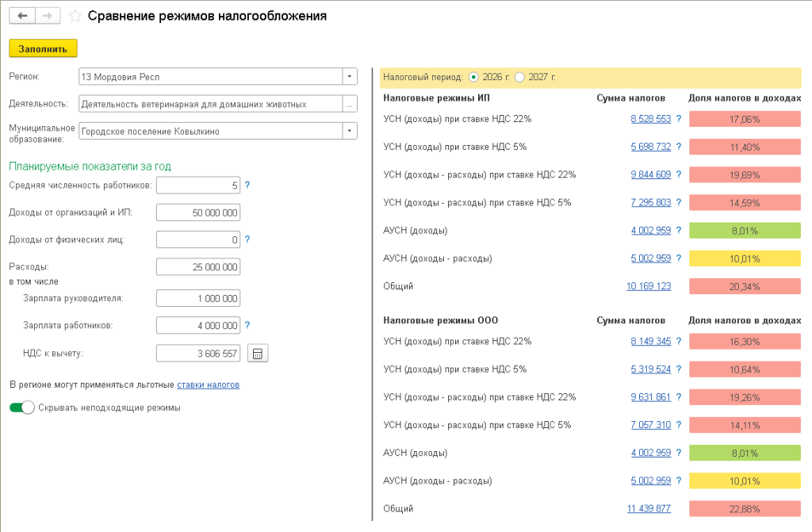The height and width of the screenshot is (532, 812).
Task: Open tax sum 8 528 553 details
Action: 650,119
